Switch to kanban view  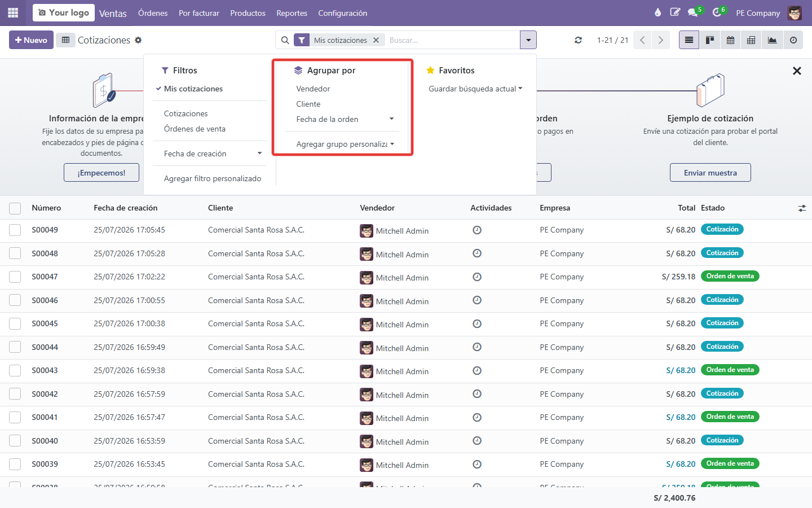pos(710,40)
